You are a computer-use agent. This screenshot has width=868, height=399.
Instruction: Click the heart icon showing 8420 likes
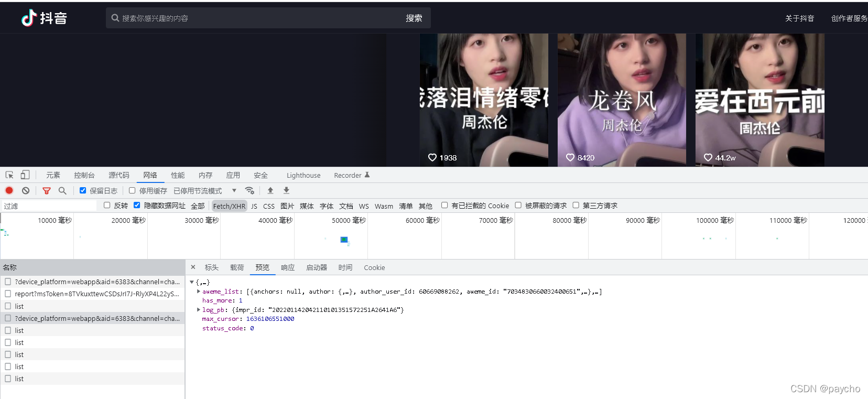point(570,157)
